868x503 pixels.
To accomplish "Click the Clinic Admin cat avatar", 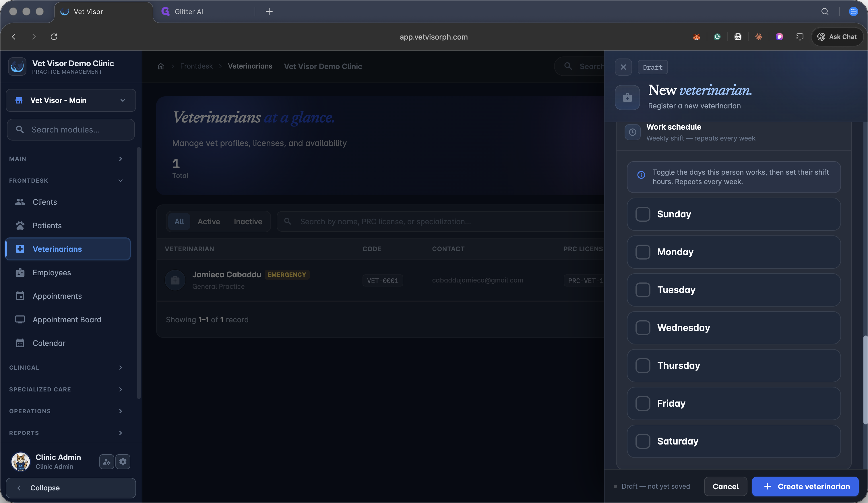I will 21,462.
